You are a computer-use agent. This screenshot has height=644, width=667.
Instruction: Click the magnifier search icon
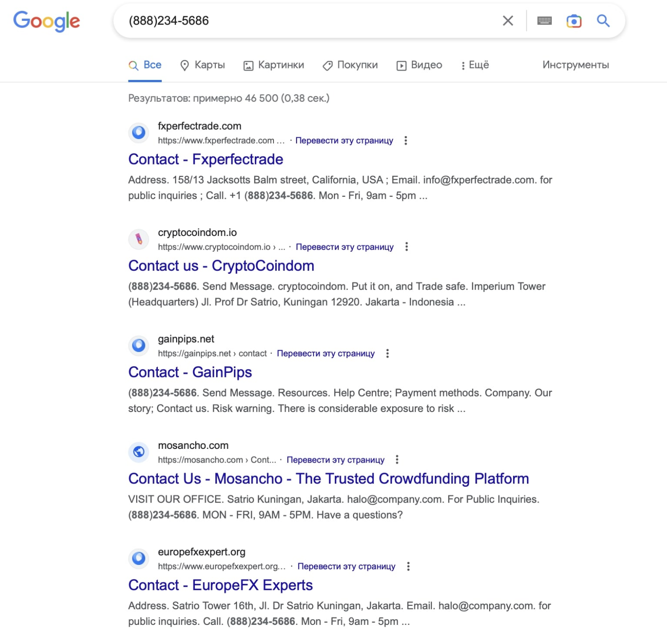603,21
